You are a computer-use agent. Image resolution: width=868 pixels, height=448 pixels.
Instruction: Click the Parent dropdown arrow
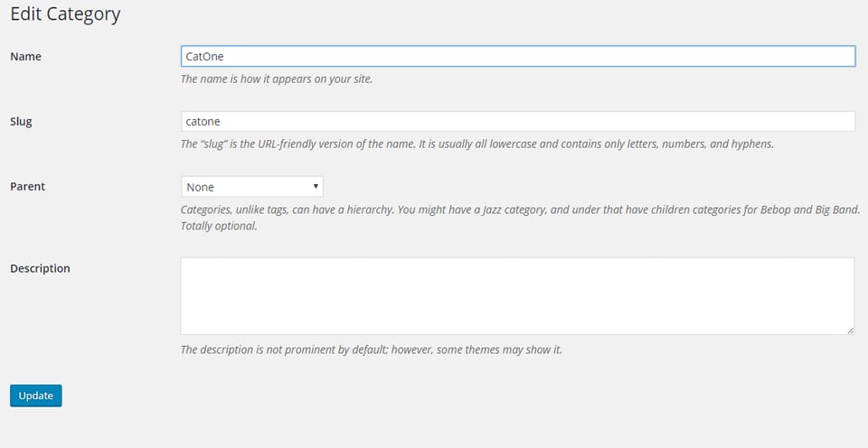pyautogui.click(x=316, y=186)
